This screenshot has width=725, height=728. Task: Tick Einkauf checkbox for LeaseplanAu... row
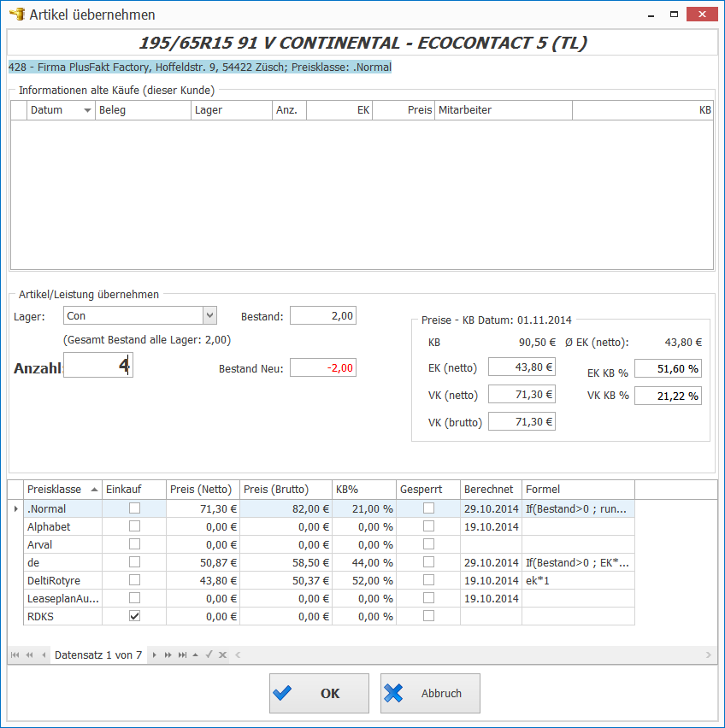134,598
